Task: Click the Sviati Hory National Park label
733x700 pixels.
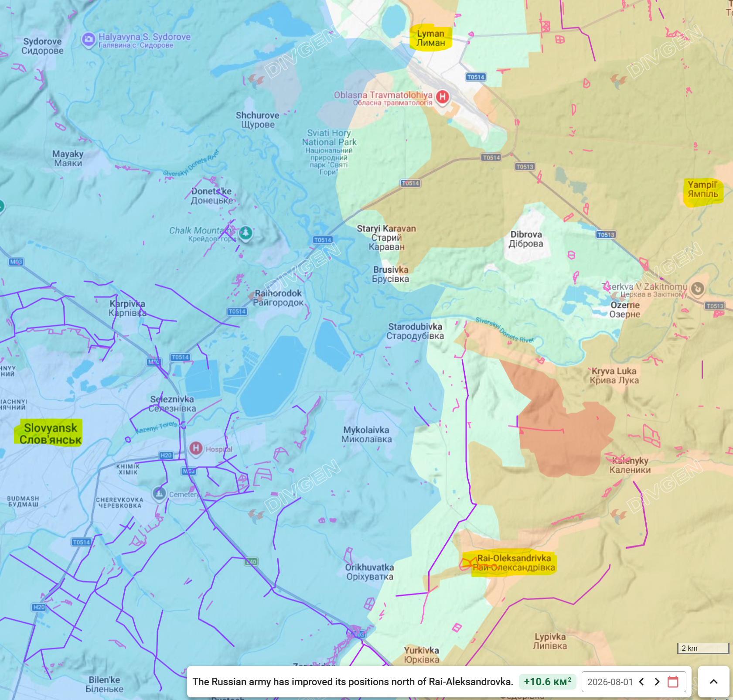Action: pos(329,152)
